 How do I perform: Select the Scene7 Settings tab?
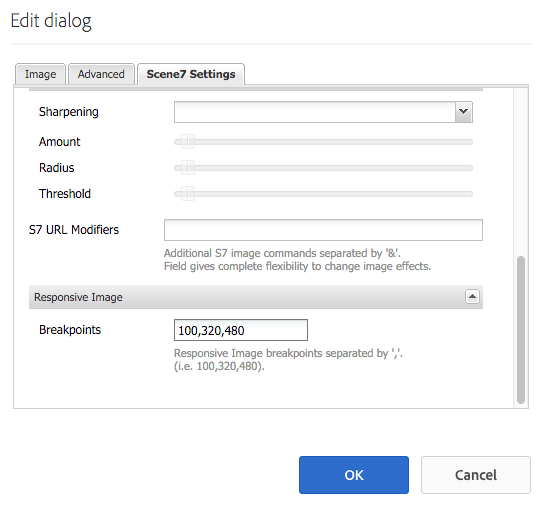(191, 74)
